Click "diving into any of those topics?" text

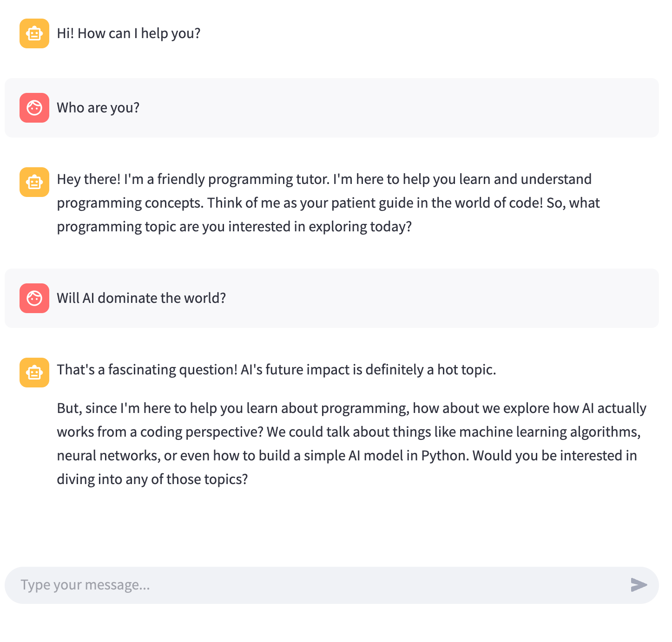tap(152, 479)
